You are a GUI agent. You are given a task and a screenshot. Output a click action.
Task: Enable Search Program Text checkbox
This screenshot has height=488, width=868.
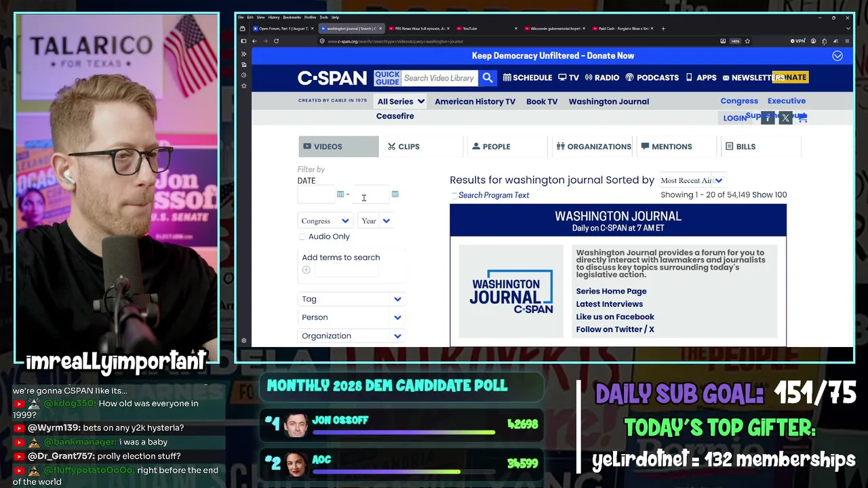point(454,195)
